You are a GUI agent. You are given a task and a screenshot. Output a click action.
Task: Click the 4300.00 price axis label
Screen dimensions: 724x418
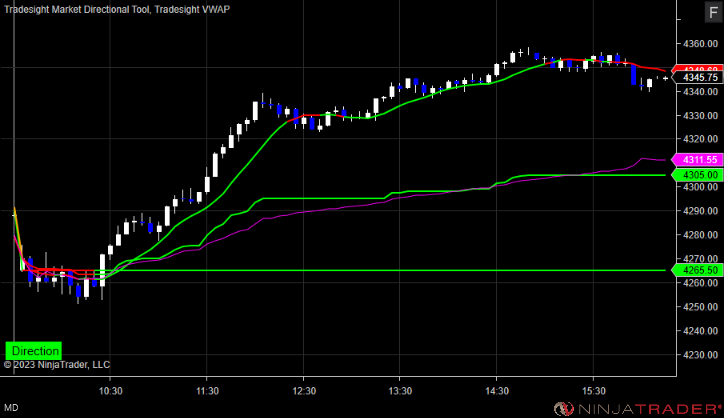click(x=700, y=187)
